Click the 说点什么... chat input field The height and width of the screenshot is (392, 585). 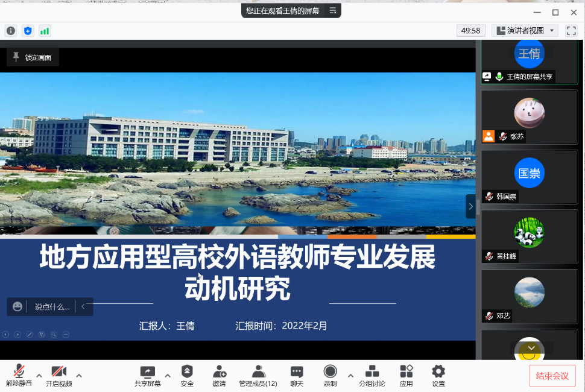point(52,306)
